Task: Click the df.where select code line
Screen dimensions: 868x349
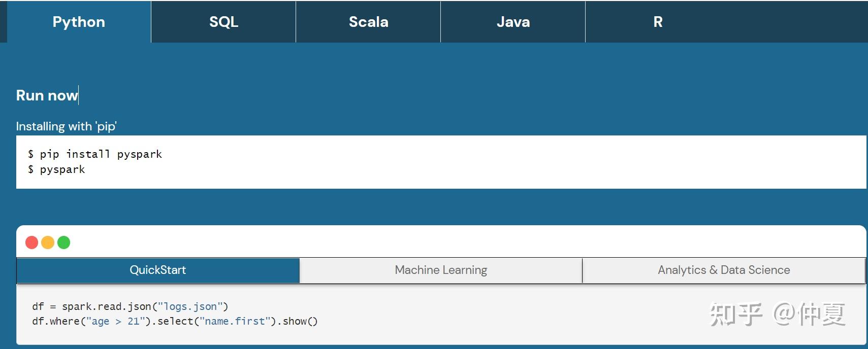Action: [175, 321]
